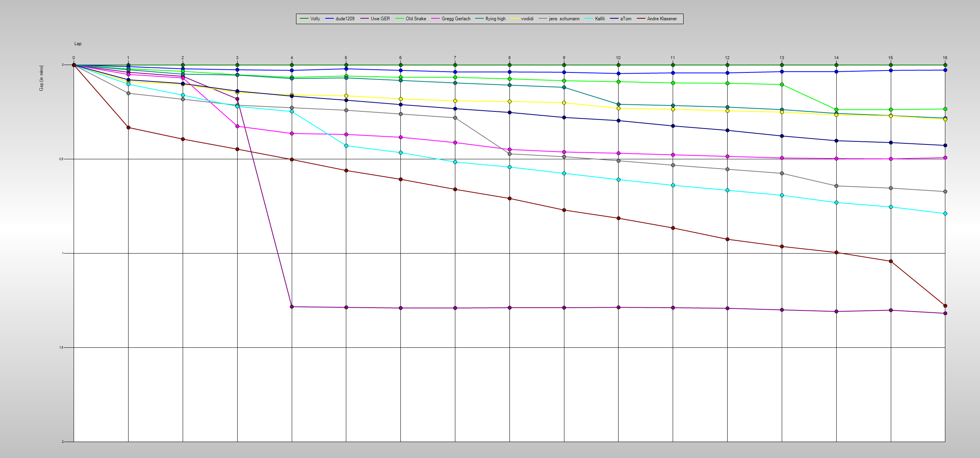Click lap number 13 on the top axis
Image resolution: width=980 pixels, height=458 pixels.
coord(782,58)
